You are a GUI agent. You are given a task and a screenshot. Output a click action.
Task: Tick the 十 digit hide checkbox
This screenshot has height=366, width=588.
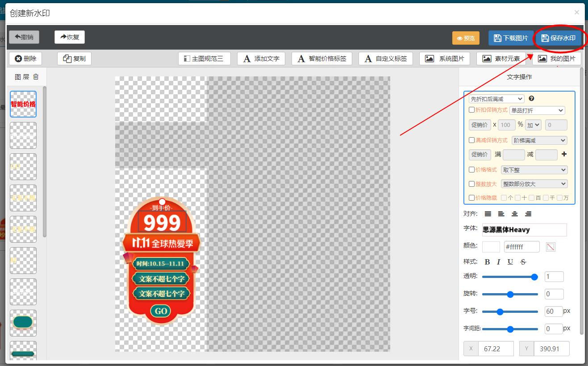point(517,198)
